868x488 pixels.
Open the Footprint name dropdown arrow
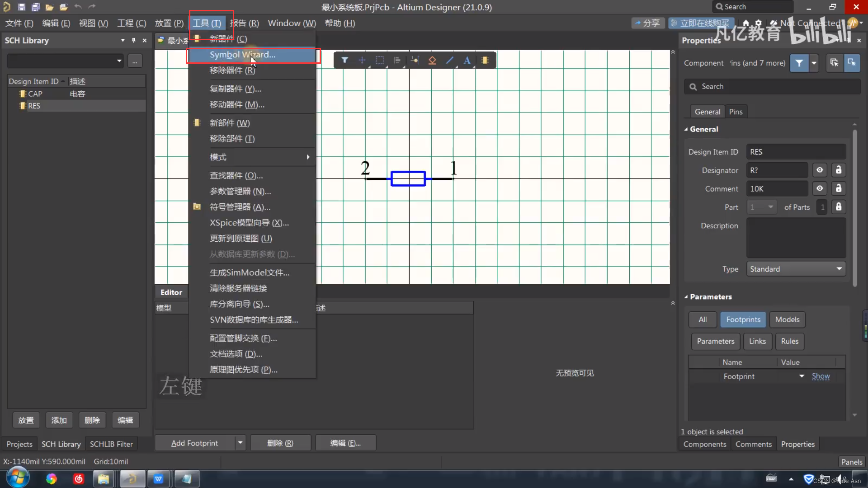(802, 376)
